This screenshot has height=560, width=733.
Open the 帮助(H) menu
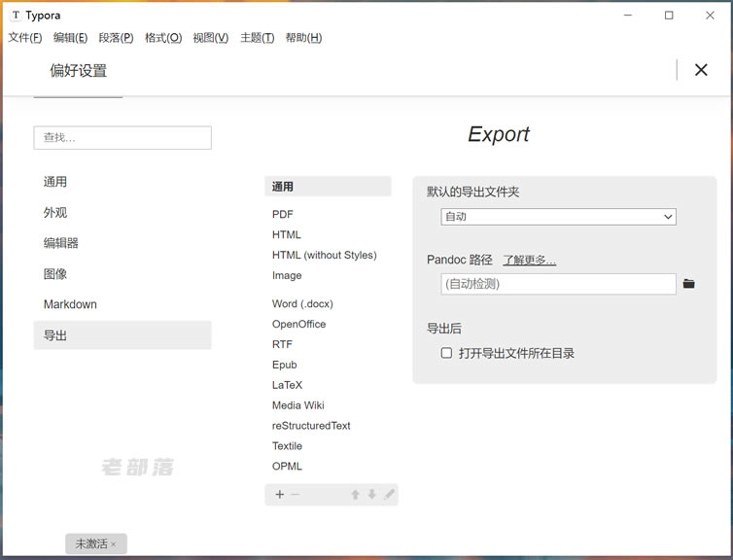[303, 38]
